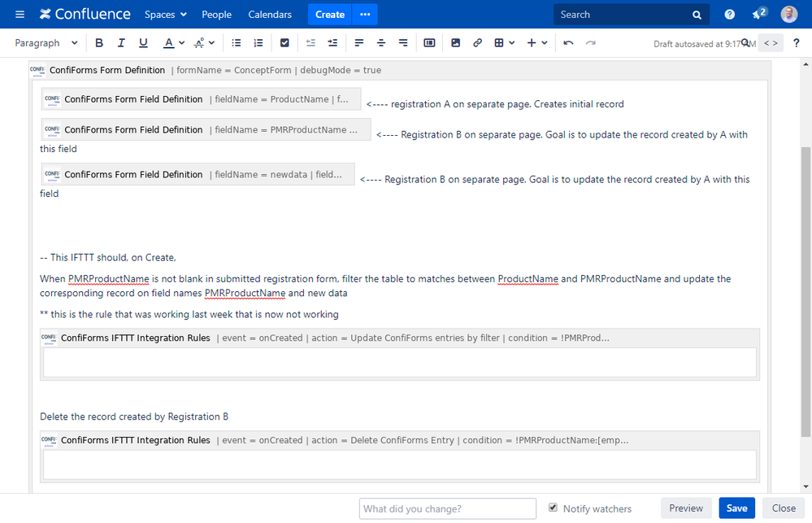Open editor keyboard shortcuts help
Image resolution: width=812 pixels, height=523 pixels.
797,43
